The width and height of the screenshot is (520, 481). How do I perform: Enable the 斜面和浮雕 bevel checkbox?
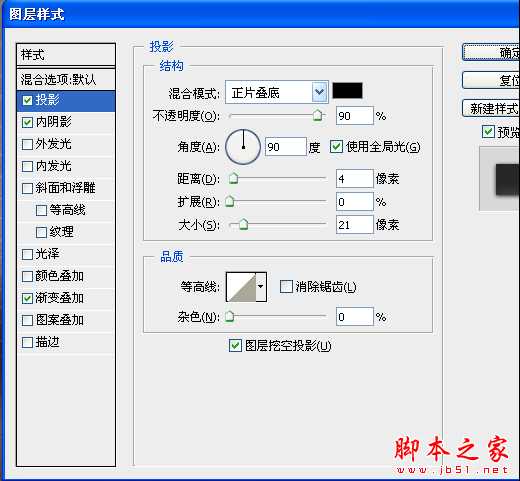(x=27, y=188)
